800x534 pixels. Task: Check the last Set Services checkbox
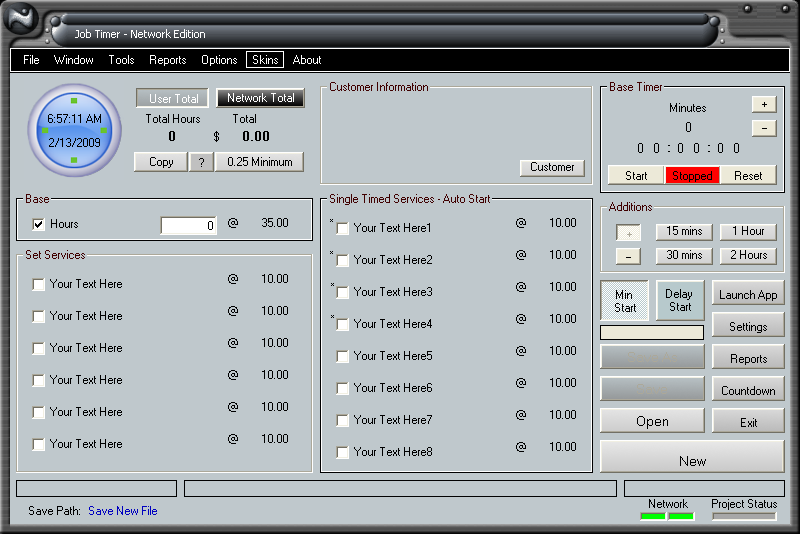pyautogui.click(x=38, y=444)
